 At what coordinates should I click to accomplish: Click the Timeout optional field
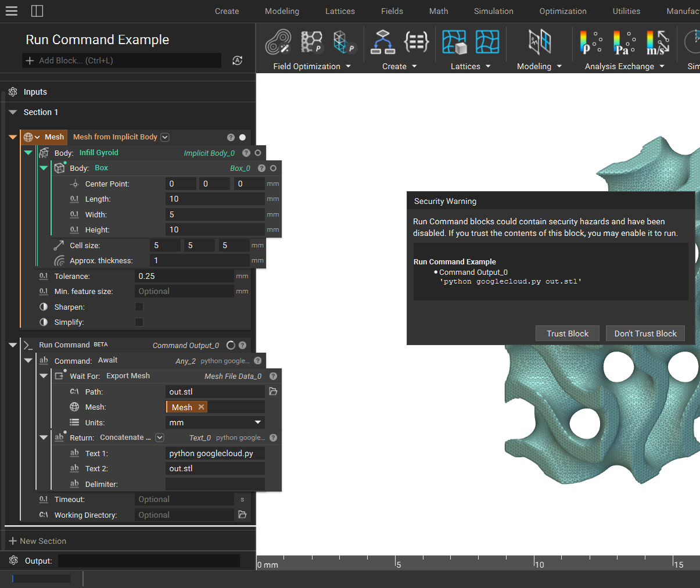184,499
